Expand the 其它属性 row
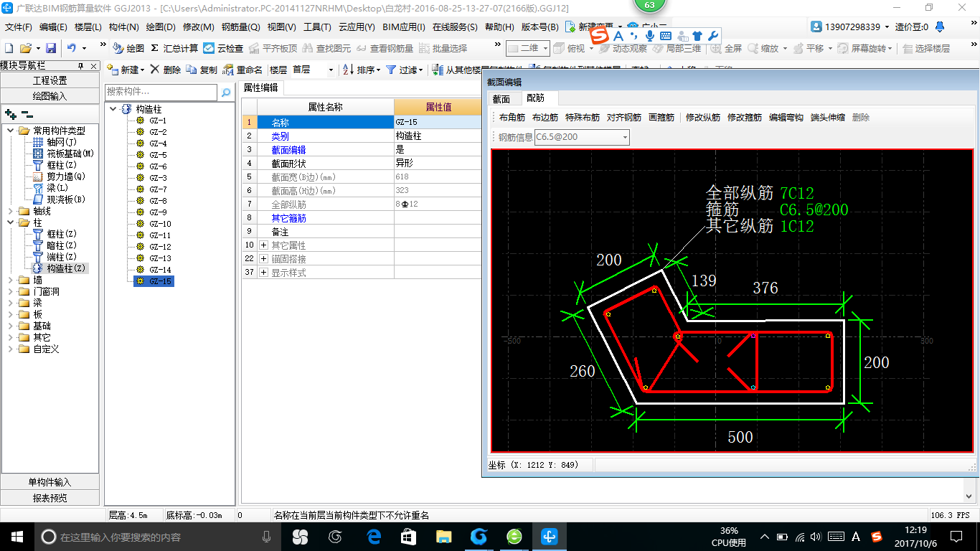 [x=263, y=245]
